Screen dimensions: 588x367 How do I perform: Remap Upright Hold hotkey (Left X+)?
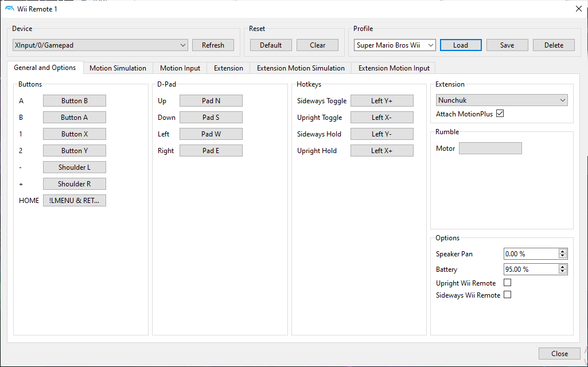381,150
